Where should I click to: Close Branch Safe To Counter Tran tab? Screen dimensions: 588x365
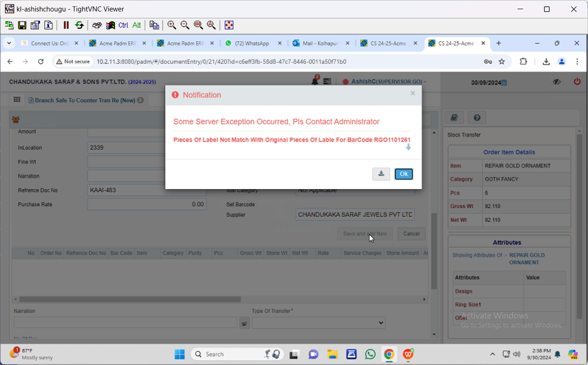(x=140, y=100)
